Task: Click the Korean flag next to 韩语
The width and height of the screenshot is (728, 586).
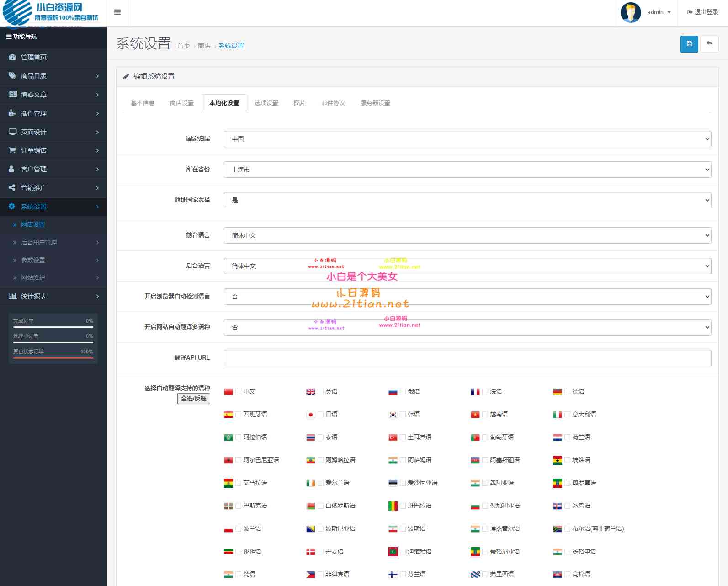Action: click(x=393, y=415)
